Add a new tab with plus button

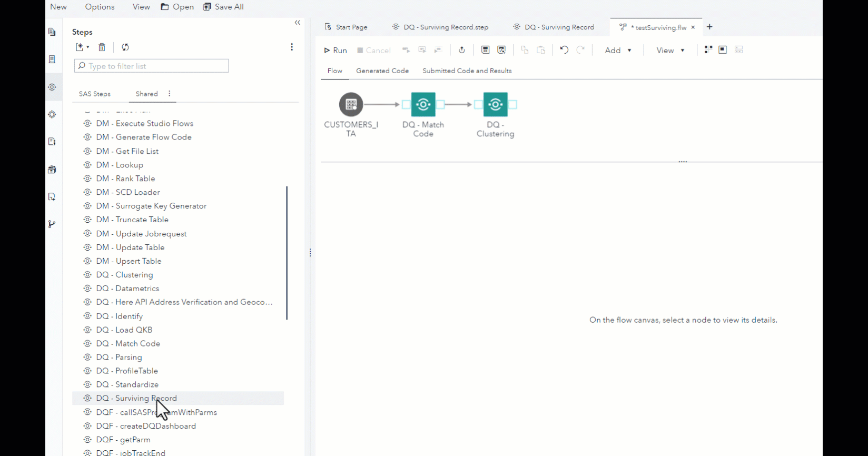pyautogui.click(x=709, y=27)
